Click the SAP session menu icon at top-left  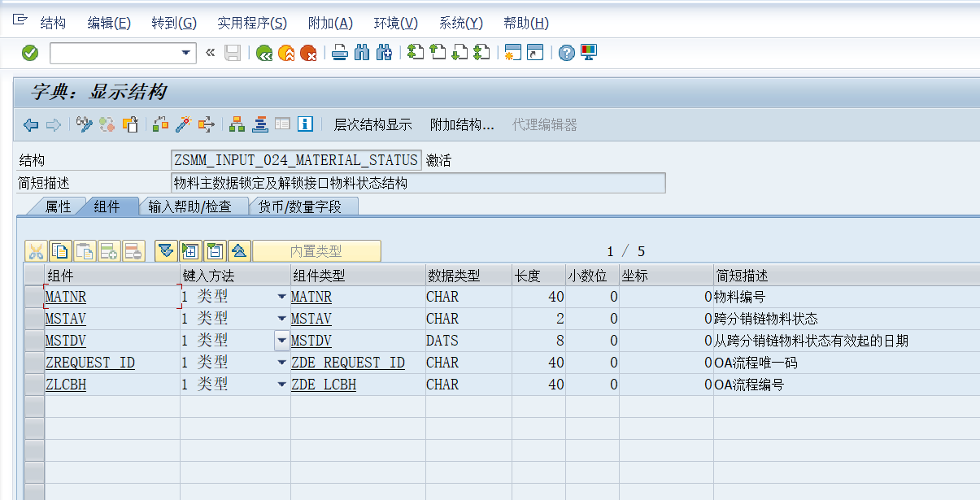pyautogui.click(x=20, y=20)
